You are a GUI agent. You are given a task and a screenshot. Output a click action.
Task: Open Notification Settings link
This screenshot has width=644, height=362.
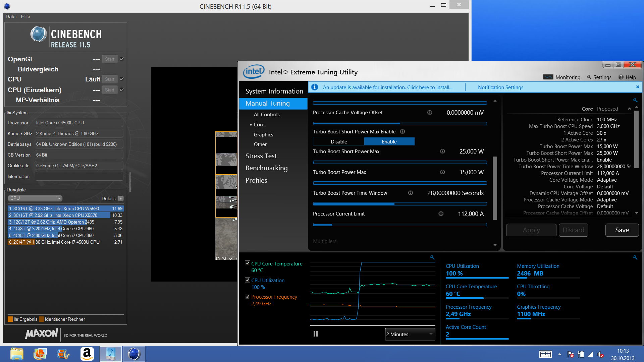pyautogui.click(x=500, y=87)
